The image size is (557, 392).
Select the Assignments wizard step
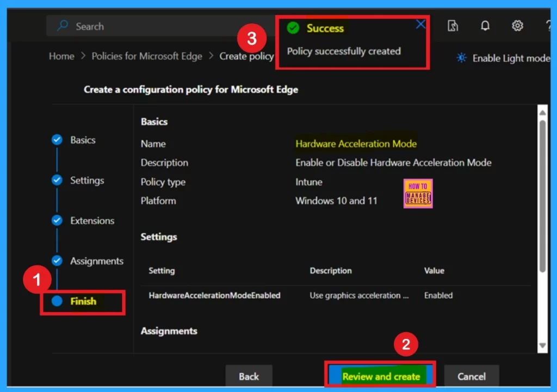pos(97,261)
